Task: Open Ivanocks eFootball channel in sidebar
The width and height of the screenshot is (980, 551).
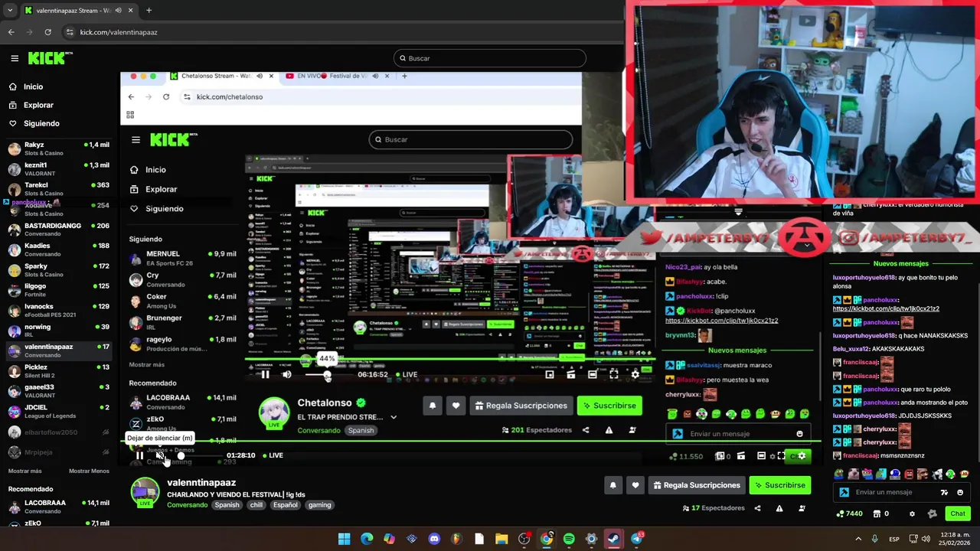Action: coord(58,311)
